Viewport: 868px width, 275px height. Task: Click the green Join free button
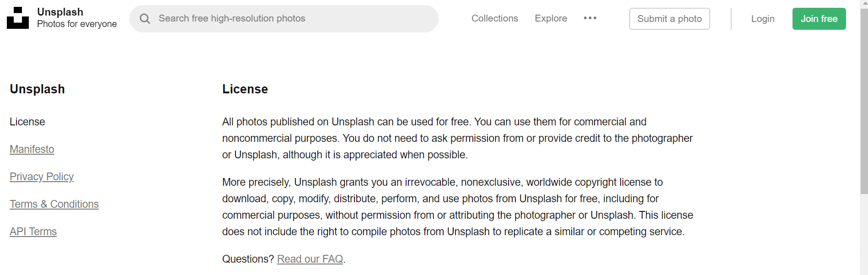(x=819, y=19)
